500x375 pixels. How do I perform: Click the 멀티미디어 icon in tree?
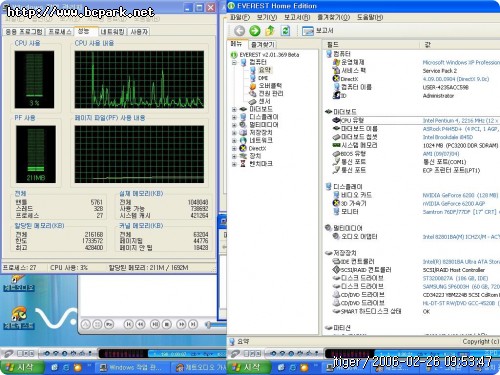pos(243,125)
